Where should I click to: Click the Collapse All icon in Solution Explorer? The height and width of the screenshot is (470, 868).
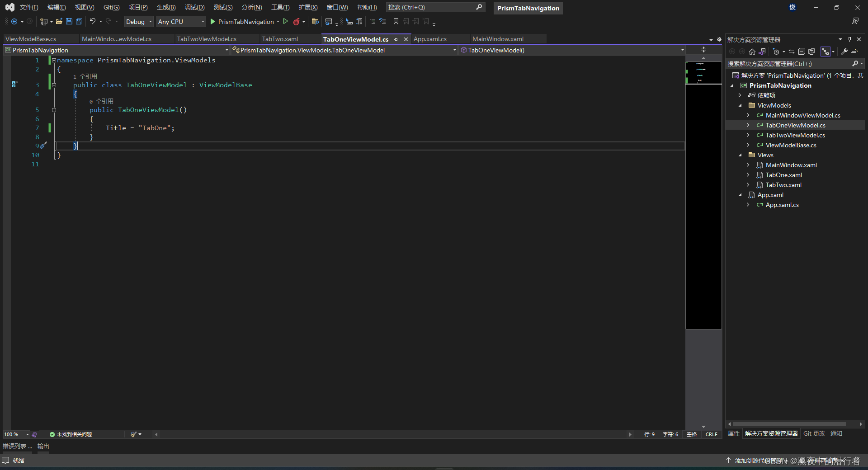[x=802, y=51]
